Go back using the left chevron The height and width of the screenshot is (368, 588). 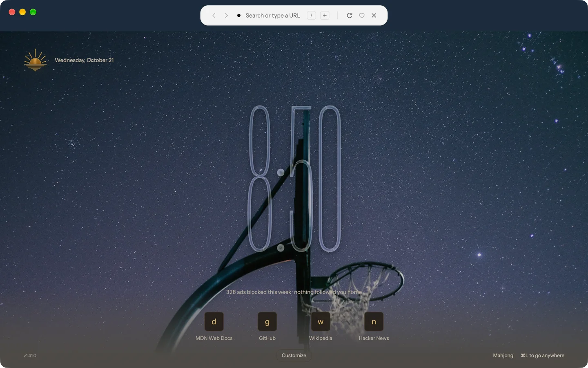(214, 16)
